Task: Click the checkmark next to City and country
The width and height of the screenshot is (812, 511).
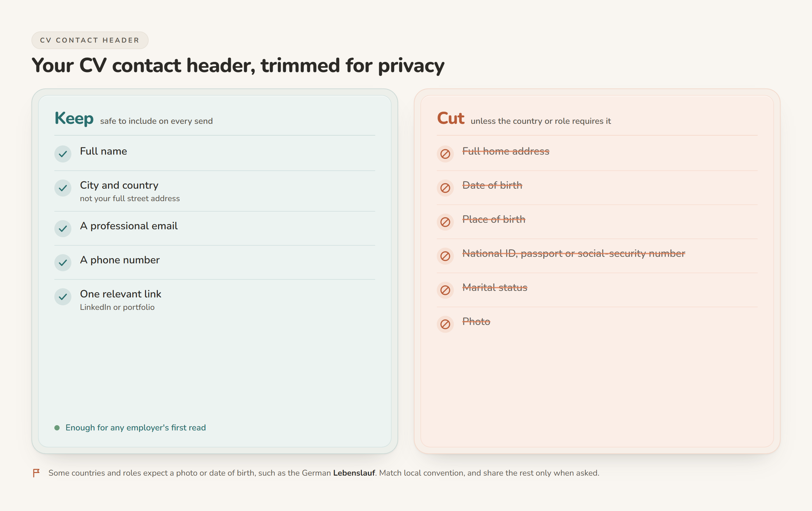Action: pyautogui.click(x=63, y=188)
